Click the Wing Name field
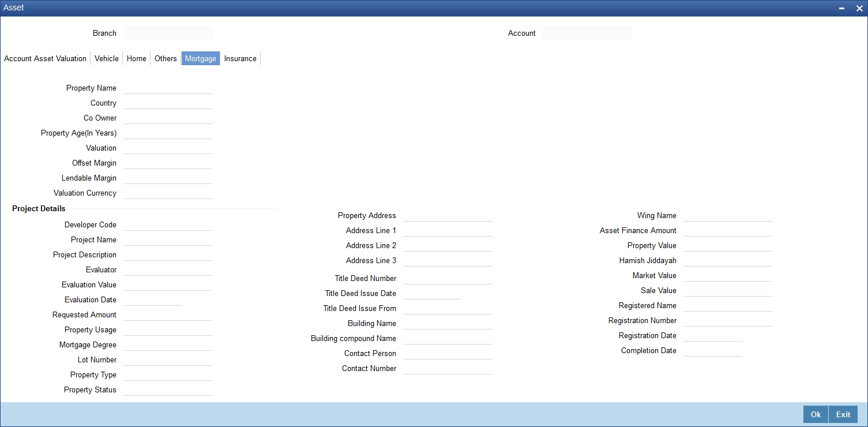This screenshot has width=868, height=427. pyautogui.click(x=728, y=215)
